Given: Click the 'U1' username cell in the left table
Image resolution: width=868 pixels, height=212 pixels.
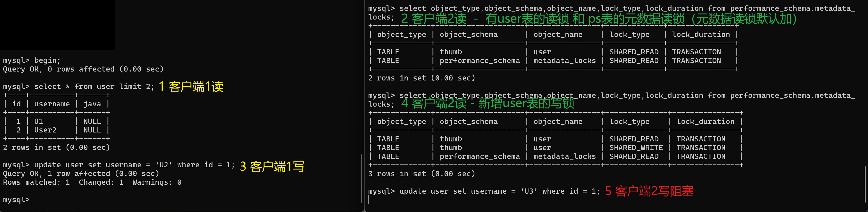Looking at the screenshot, I should point(38,121).
